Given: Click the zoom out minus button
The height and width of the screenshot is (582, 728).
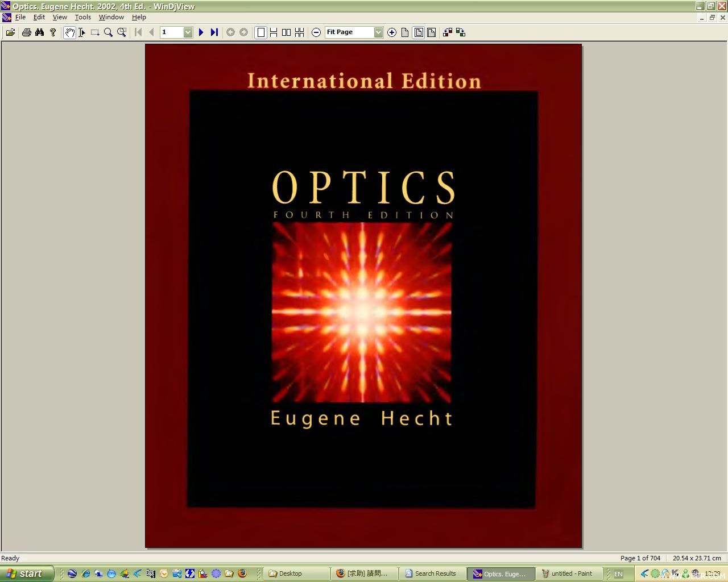Looking at the screenshot, I should click(x=316, y=32).
